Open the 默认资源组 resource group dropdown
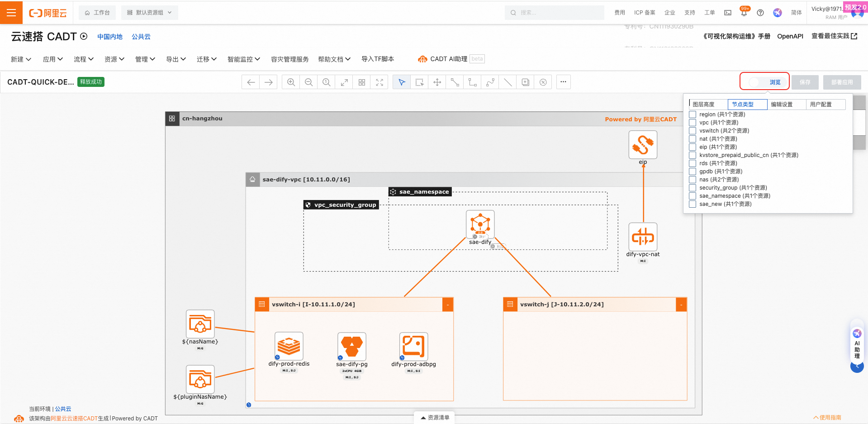 click(x=149, y=13)
